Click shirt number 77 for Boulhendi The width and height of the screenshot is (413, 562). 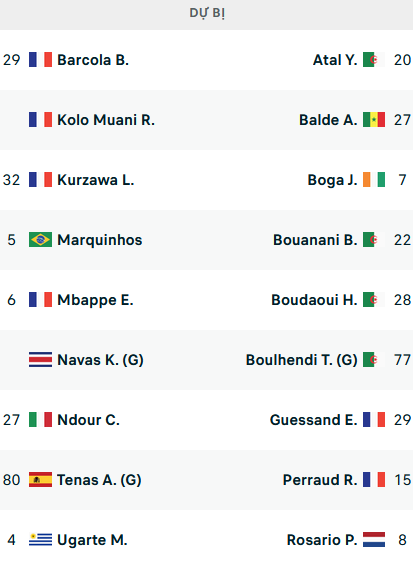tap(402, 360)
